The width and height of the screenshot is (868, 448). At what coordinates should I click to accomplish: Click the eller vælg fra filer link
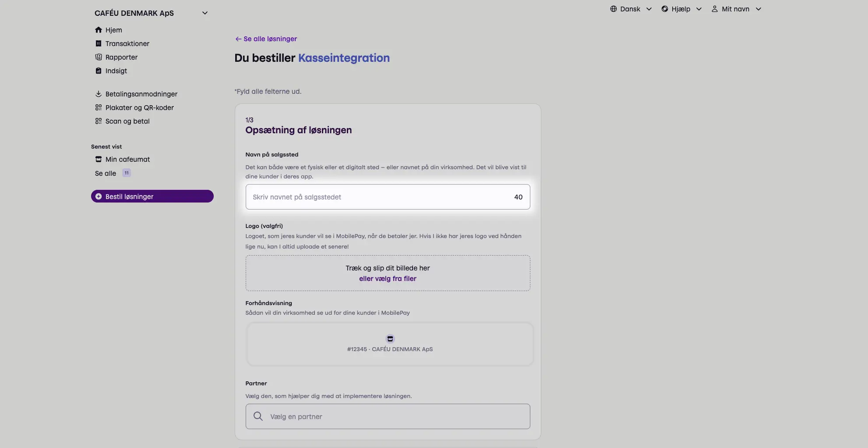(x=388, y=278)
